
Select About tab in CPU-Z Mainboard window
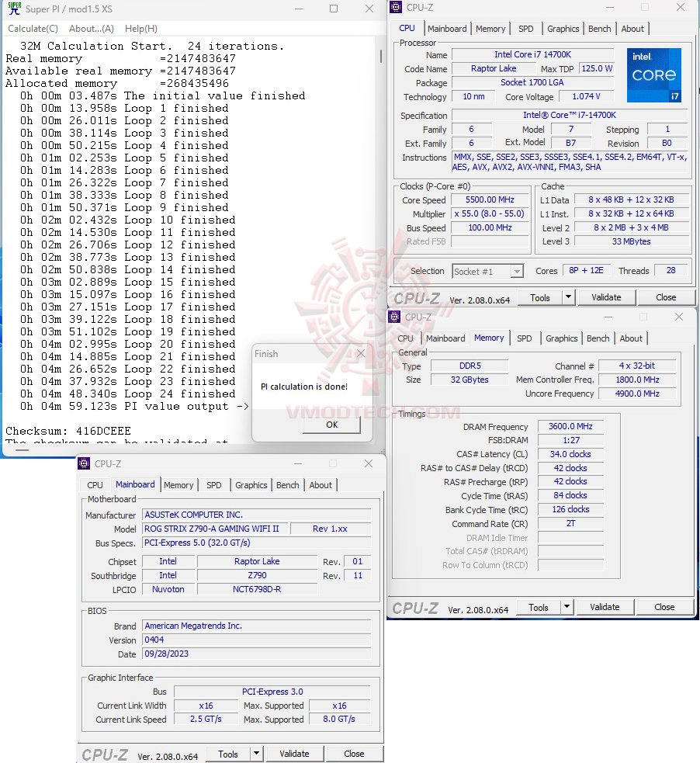click(321, 485)
